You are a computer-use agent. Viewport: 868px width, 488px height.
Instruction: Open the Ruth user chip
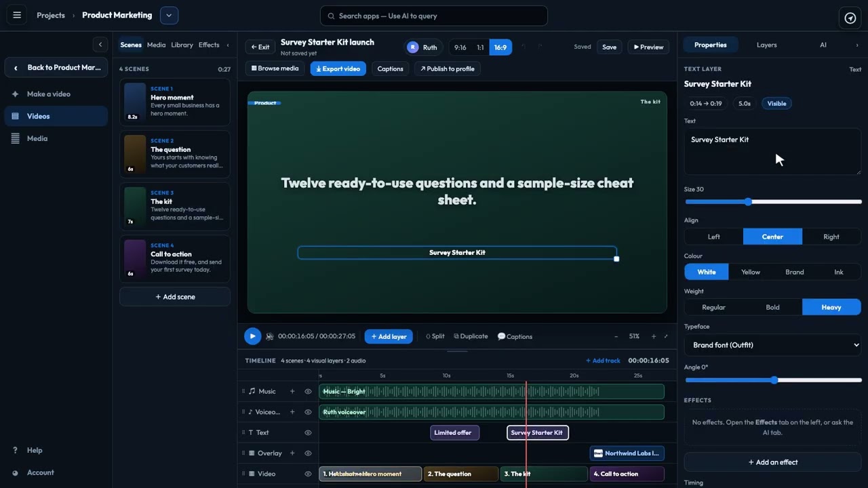coord(422,47)
